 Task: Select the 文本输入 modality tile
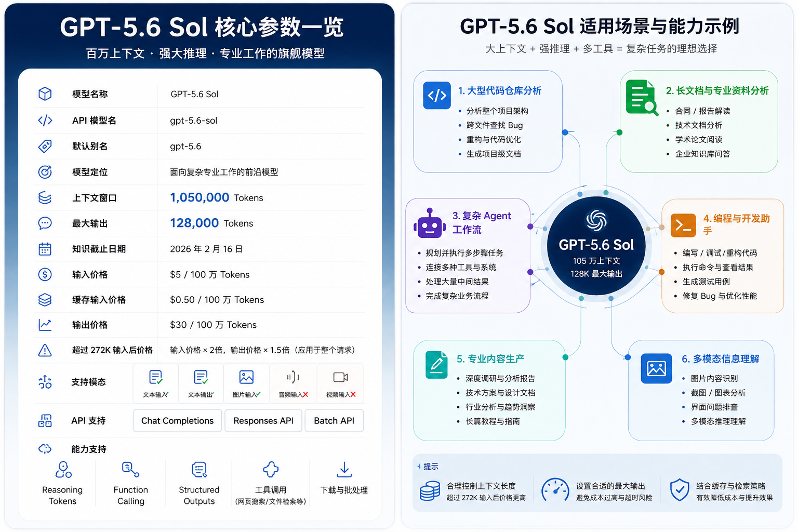click(156, 383)
